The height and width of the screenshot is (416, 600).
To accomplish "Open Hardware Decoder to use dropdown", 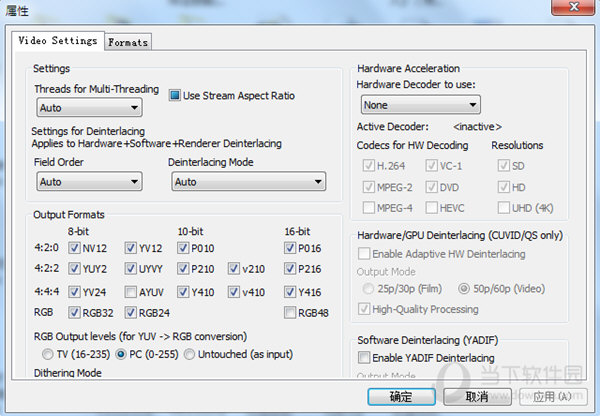I will 421,105.
